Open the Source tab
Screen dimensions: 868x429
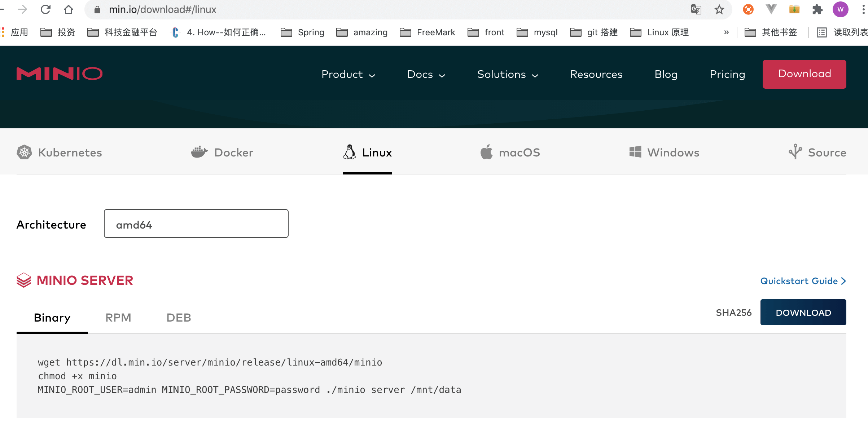click(817, 152)
